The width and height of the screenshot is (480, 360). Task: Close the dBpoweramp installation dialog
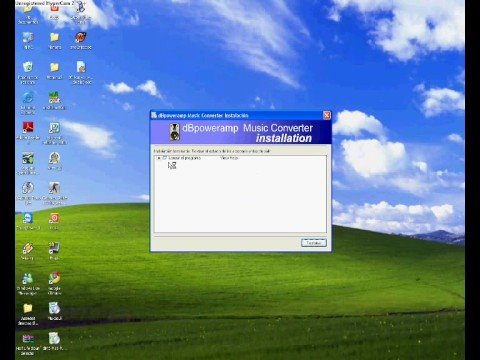point(327,115)
